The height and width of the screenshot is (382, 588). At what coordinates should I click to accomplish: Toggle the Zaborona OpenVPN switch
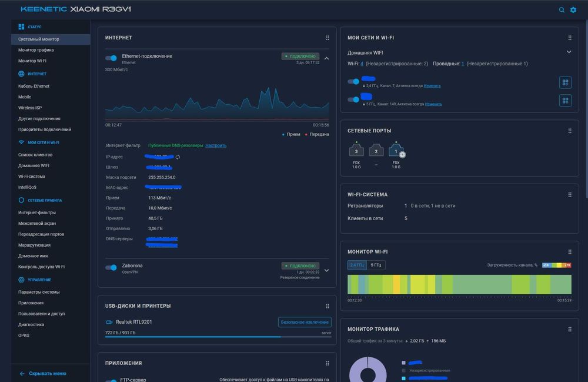[x=111, y=268]
